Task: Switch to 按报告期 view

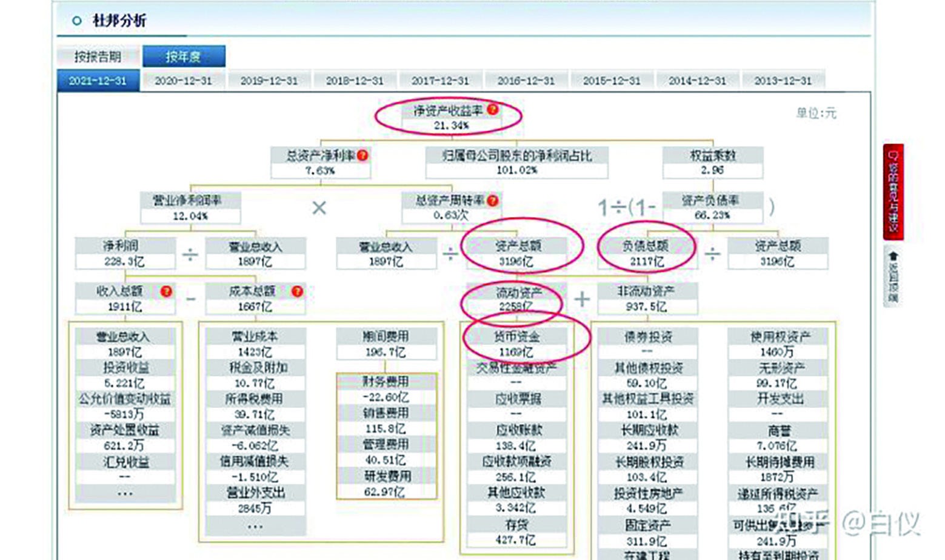Action: [x=100, y=55]
